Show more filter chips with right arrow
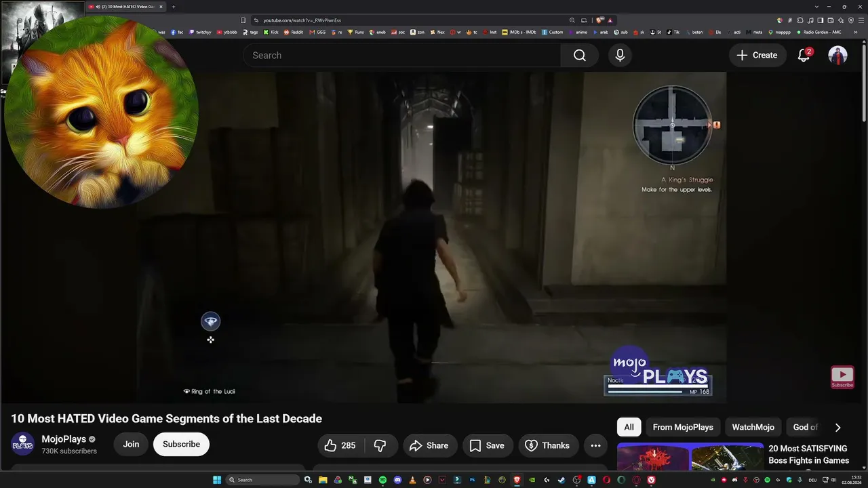The height and width of the screenshot is (488, 868). 837,427
